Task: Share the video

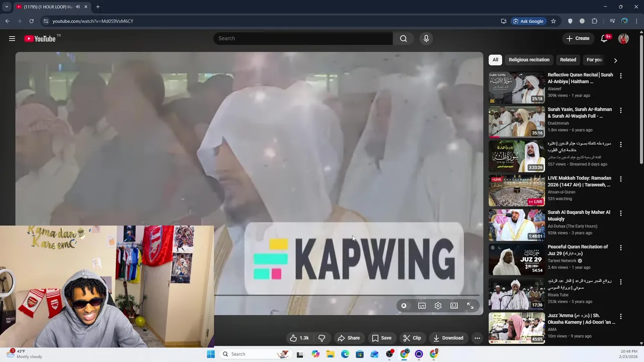Action: (x=349, y=338)
